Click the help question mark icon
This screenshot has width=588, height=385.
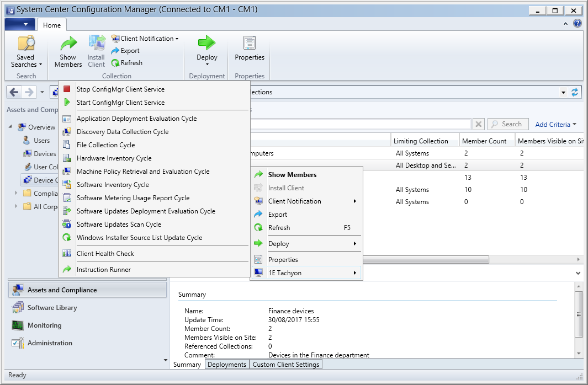pos(578,24)
